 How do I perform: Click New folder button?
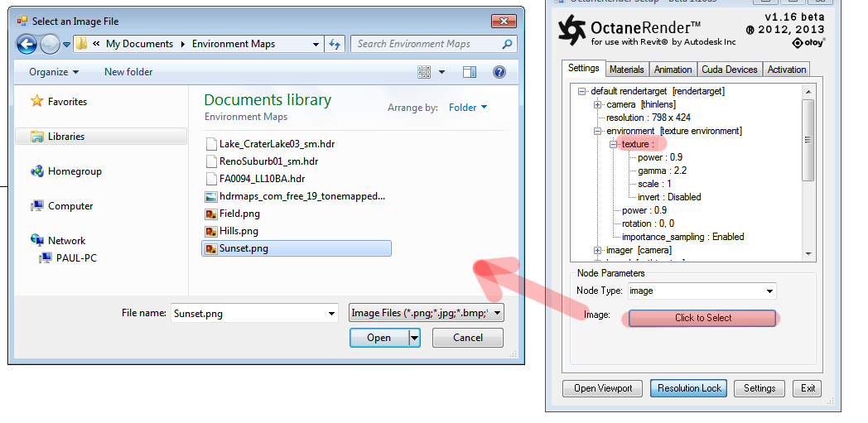[x=128, y=72]
